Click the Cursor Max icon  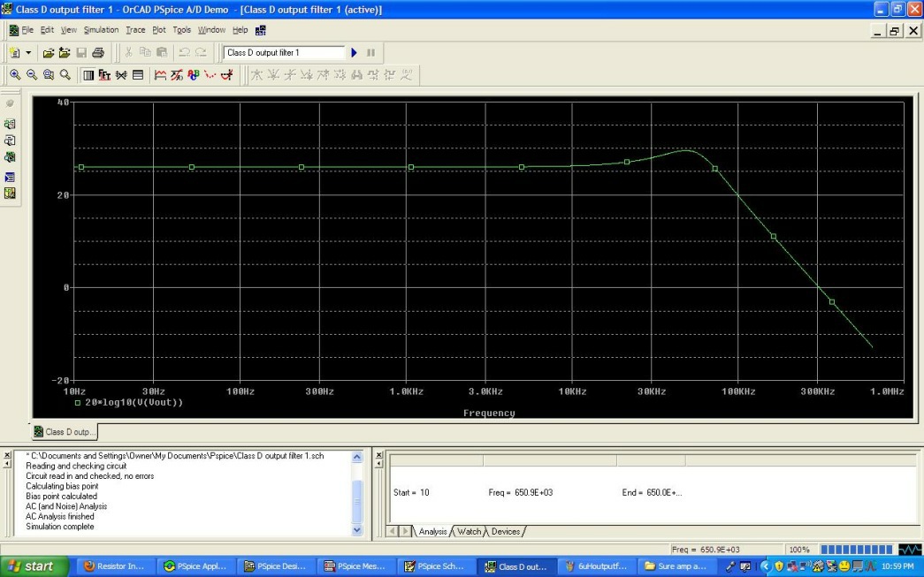point(323,75)
